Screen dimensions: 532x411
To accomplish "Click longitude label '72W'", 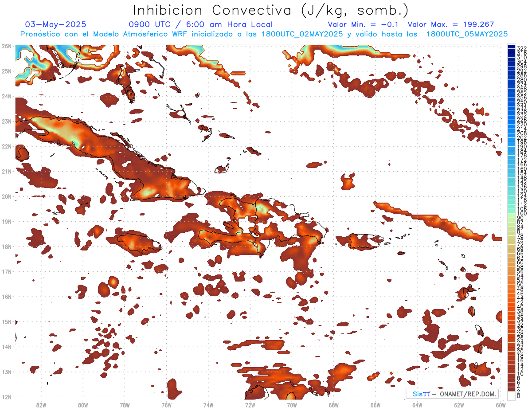I will coord(250,405).
